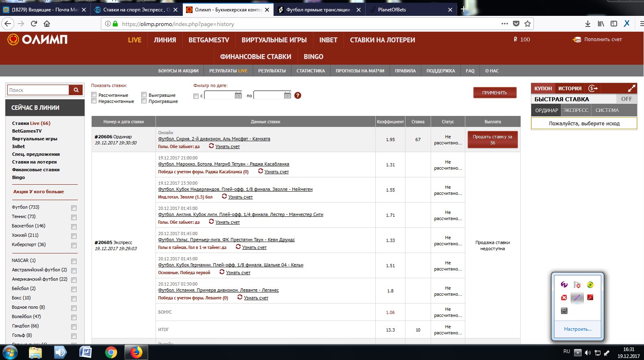Screen dimensions: 644x360
Task: Click the date filter help question icon
Action: coord(298,95)
